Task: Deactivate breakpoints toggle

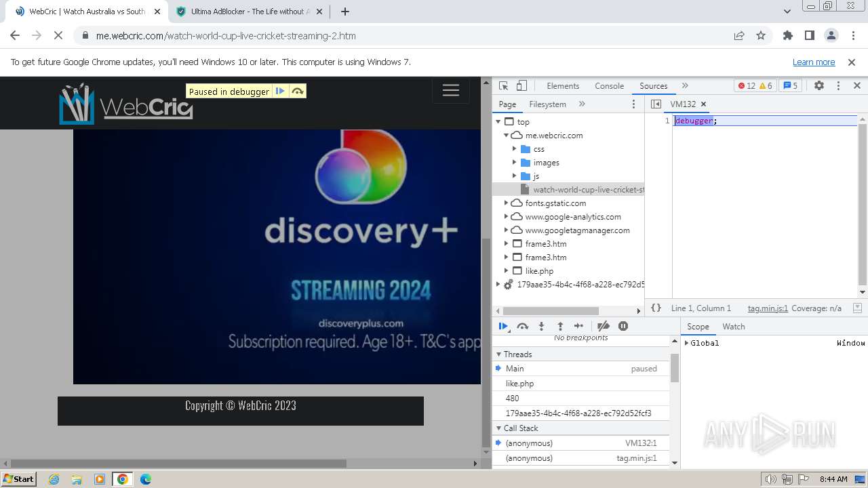Action: [603, 326]
